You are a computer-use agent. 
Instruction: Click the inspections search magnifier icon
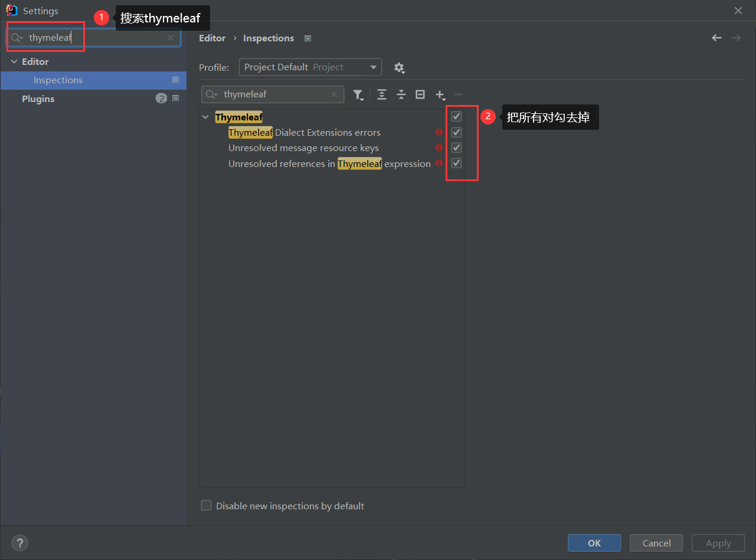pos(211,94)
